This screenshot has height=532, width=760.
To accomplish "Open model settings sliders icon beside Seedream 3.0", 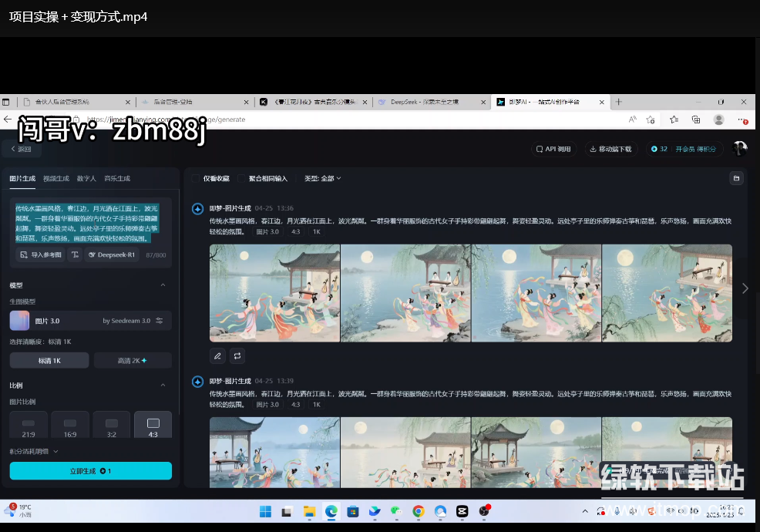I will point(160,321).
